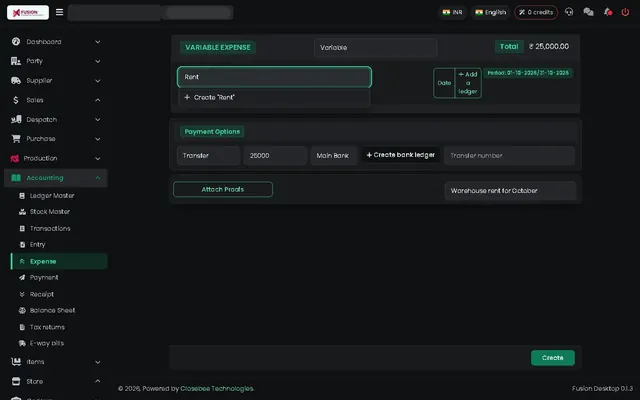Click Create bank ledger button
The image size is (640, 400).
coord(401,155)
